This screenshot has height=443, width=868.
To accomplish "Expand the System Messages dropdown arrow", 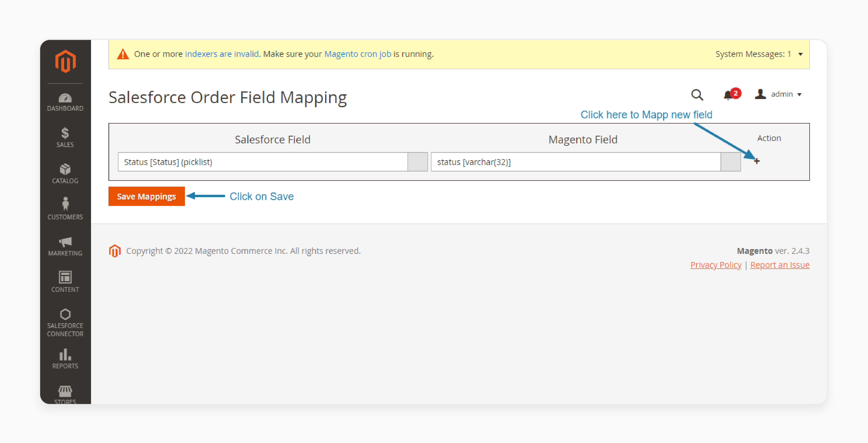I will click(800, 54).
